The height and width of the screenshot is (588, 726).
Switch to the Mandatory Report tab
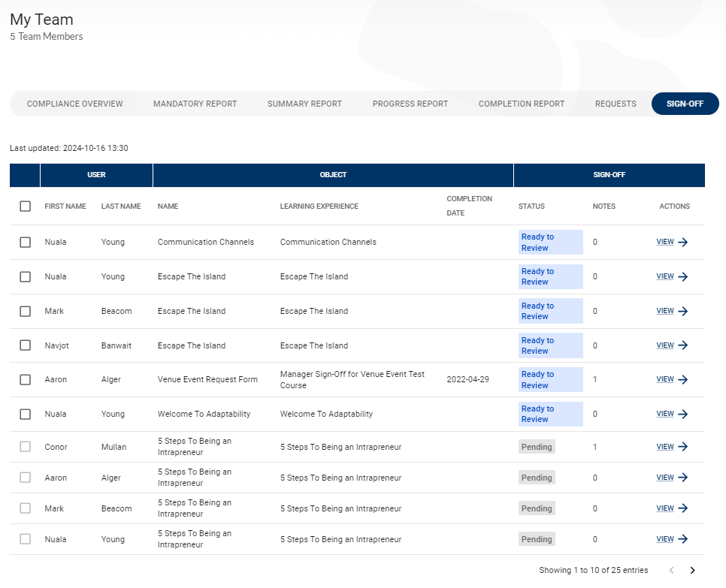coord(195,104)
